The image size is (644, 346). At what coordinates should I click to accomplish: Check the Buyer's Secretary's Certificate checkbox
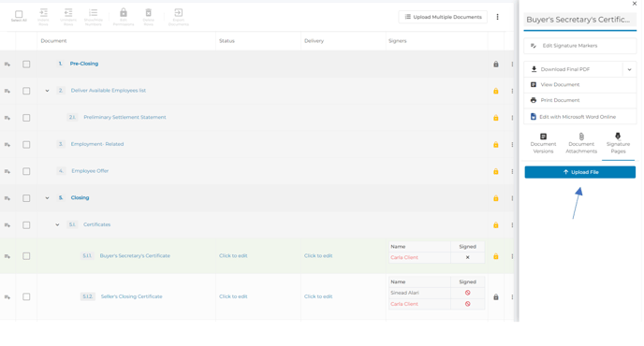[26, 256]
